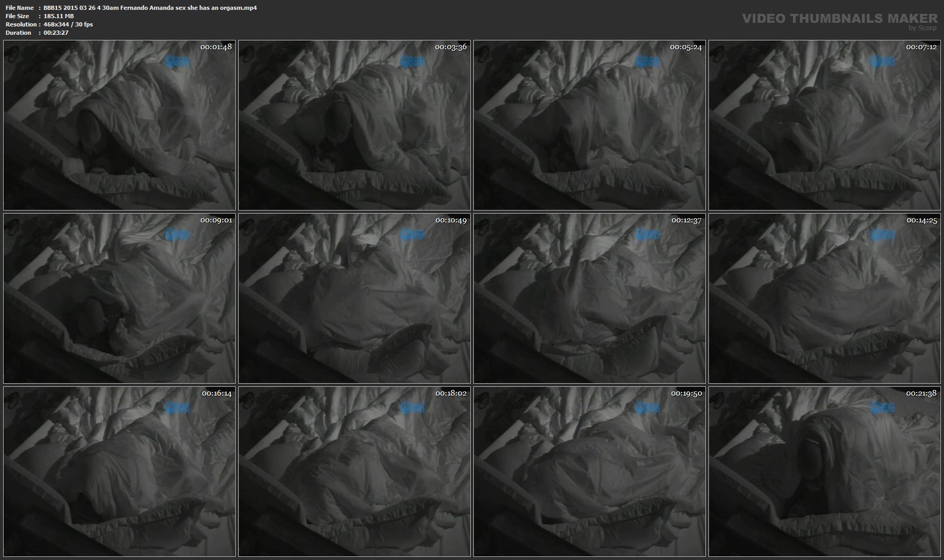Viewport: 944px width, 560px height.
Task: Select the frame at 00:14:25
Action: pyautogui.click(x=825, y=298)
